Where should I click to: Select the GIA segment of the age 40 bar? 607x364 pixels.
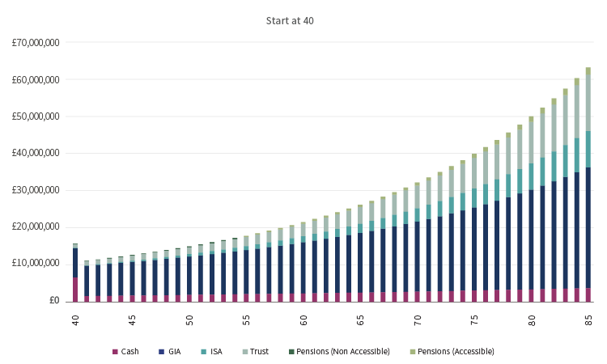75,263
